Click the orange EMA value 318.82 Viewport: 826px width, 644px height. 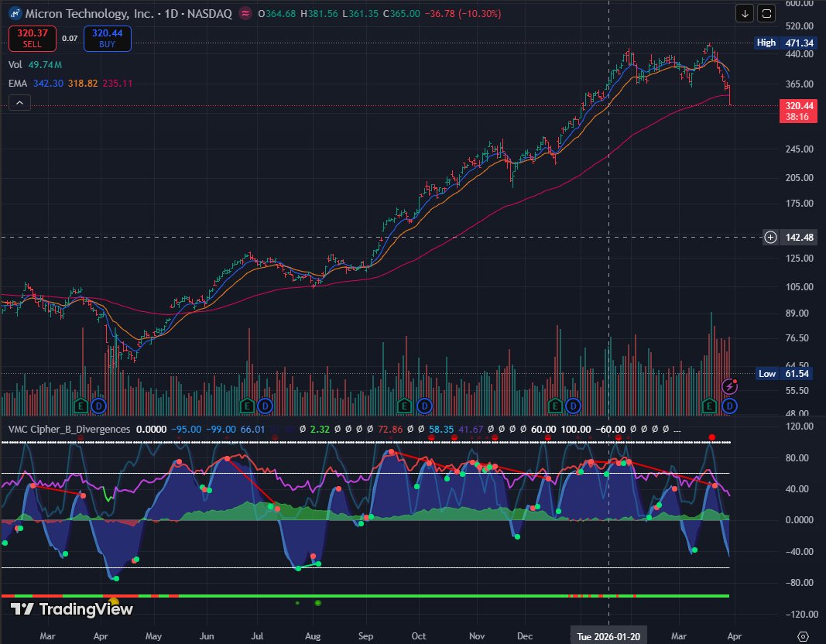(x=83, y=83)
